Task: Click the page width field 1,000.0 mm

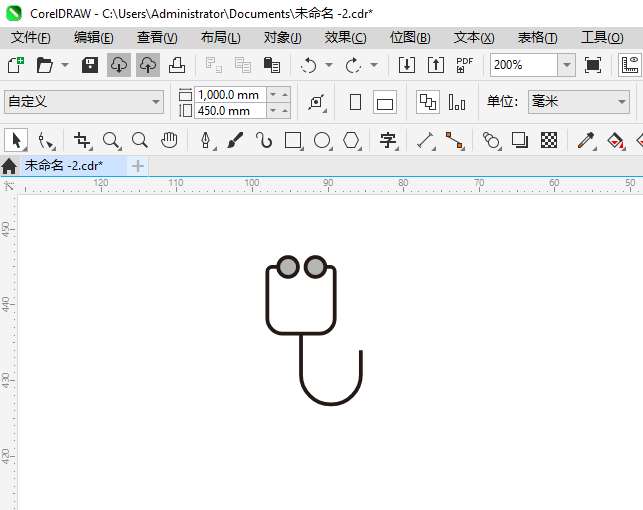Action: pyautogui.click(x=230, y=95)
